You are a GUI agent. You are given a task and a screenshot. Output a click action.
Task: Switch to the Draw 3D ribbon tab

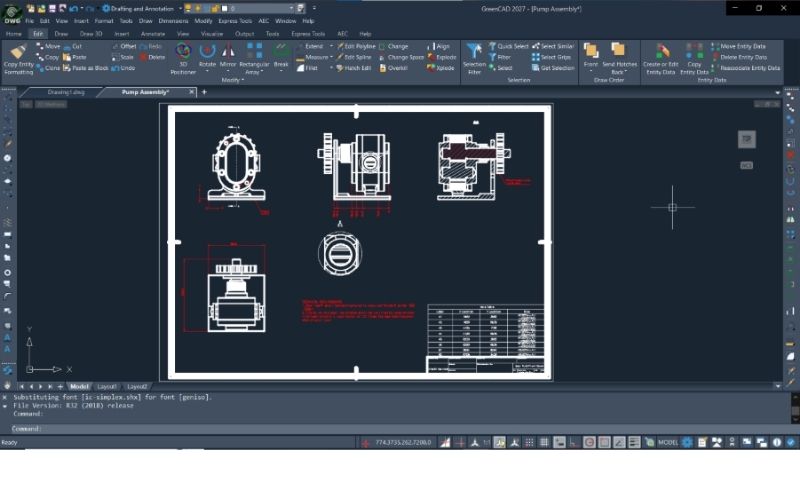(x=91, y=34)
